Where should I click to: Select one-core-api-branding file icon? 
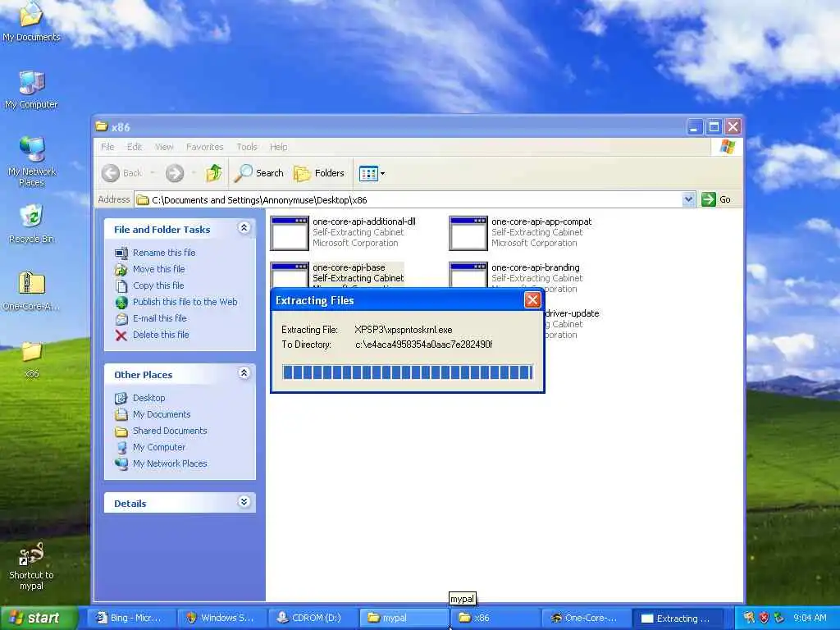click(468, 275)
